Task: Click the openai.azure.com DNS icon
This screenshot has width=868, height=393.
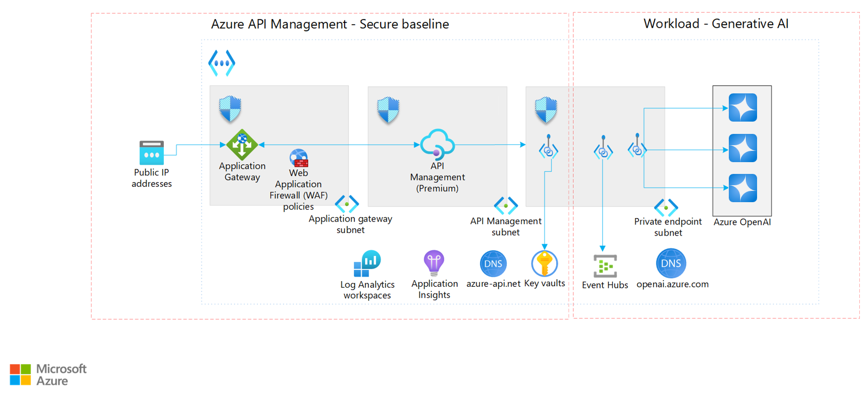Action: (x=671, y=263)
